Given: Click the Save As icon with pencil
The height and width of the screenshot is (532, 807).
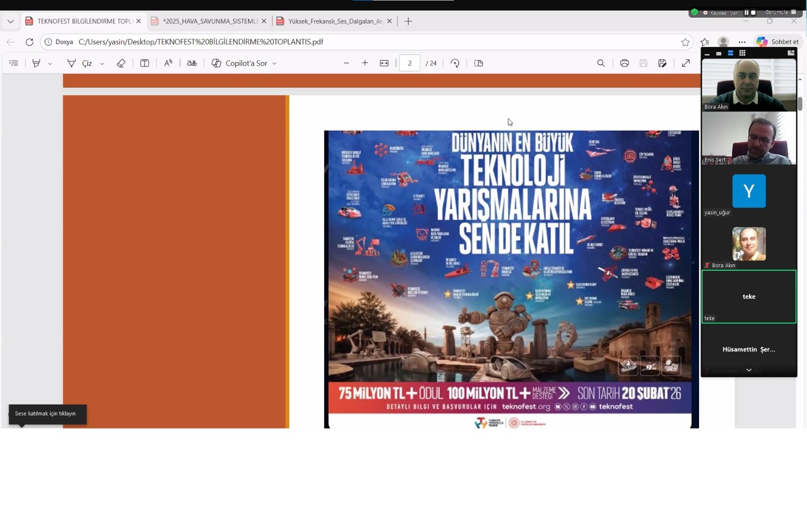Looking at the screenshot, I should coord(662,63).
